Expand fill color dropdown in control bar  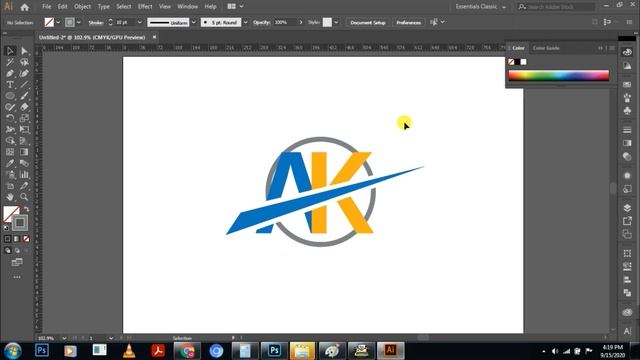coord(58,22)
